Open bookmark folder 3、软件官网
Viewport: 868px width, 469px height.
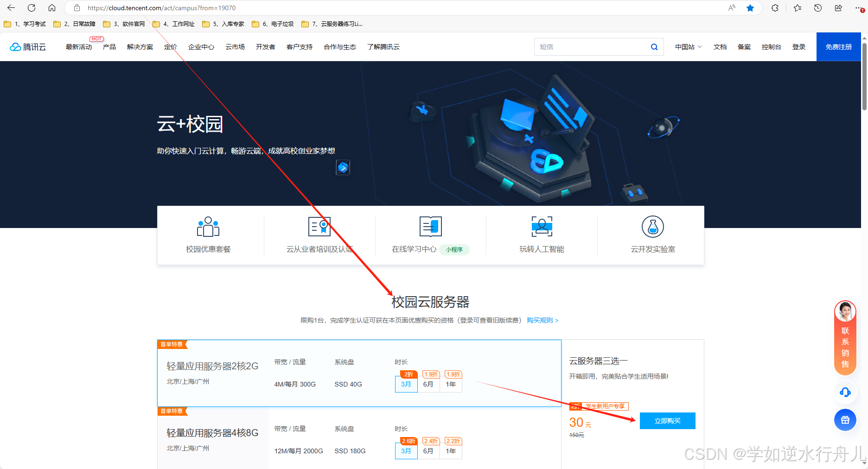tap(124, 24)
